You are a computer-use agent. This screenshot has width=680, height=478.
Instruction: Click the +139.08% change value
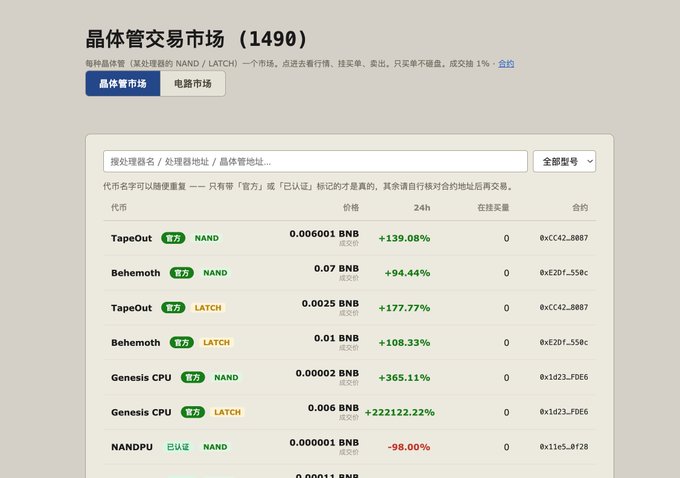(x=404, y=238)
